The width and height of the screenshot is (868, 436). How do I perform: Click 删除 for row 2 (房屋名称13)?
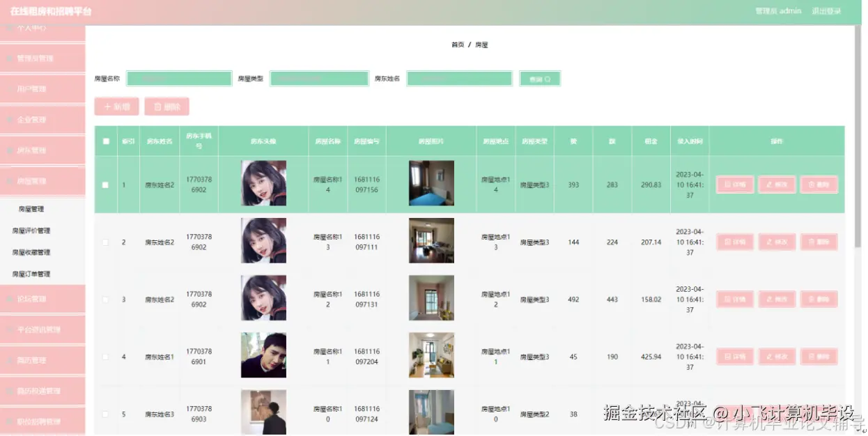pyautogui.click(x=819, y=242)
